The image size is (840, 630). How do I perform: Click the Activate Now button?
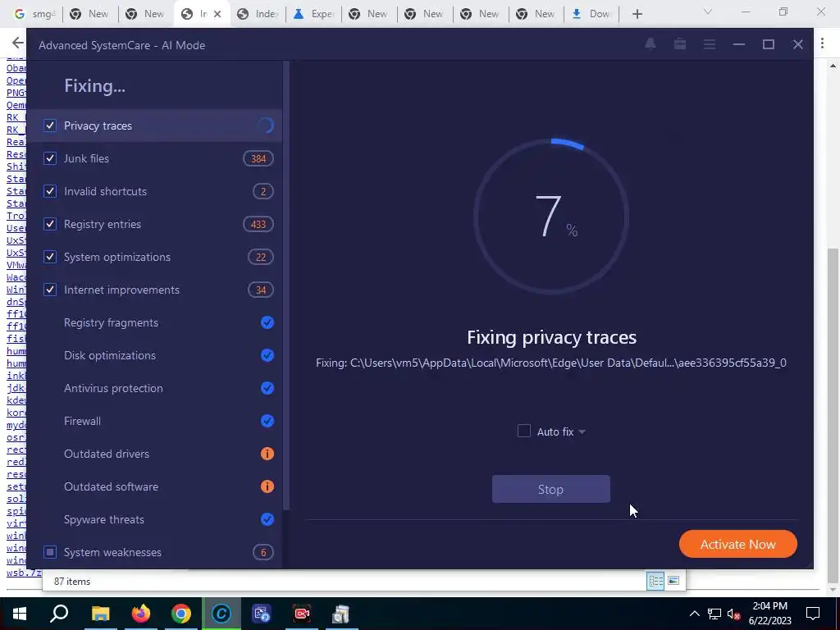[737, 545]
